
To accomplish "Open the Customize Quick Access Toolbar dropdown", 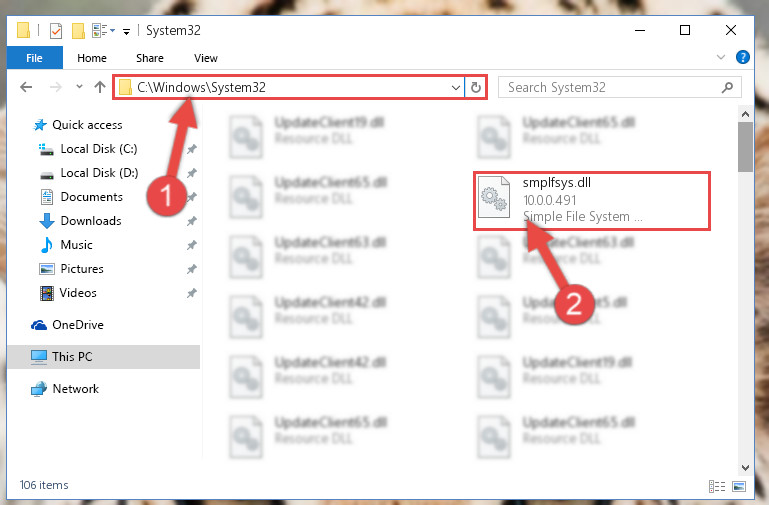I will pos(126,32).
